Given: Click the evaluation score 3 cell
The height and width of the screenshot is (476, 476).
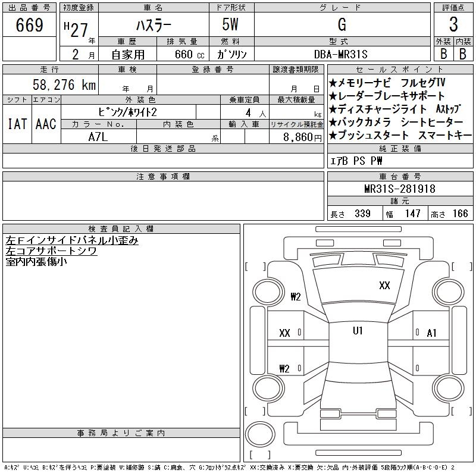Looking at the screenshot, I should [x=453, y=26].
